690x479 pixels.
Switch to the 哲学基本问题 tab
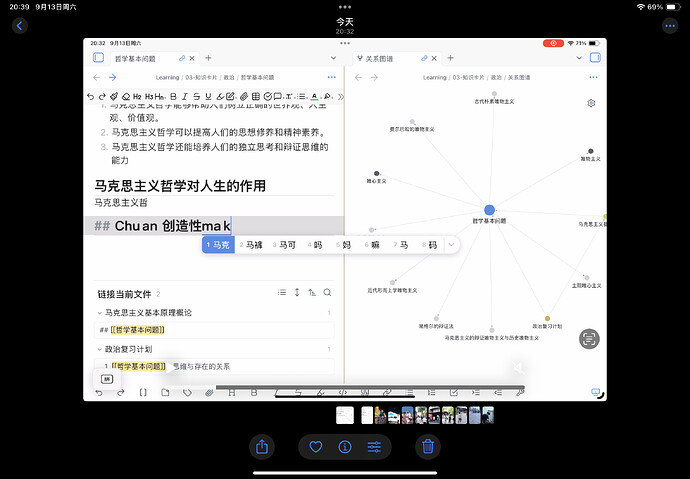135,59
